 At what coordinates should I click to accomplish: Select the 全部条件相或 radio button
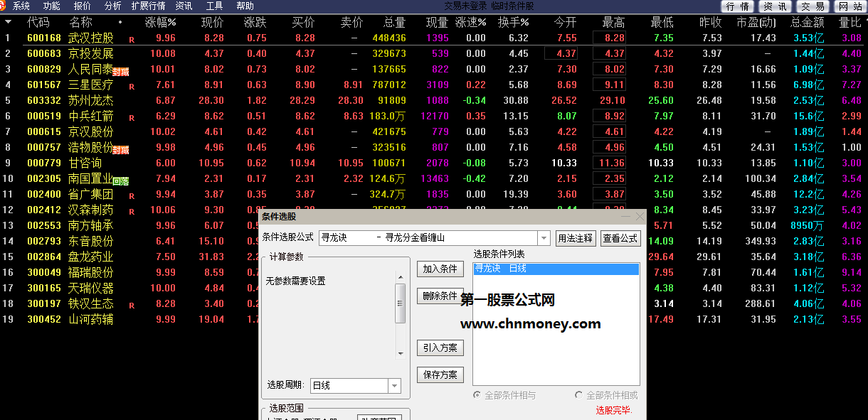(579, 395)
